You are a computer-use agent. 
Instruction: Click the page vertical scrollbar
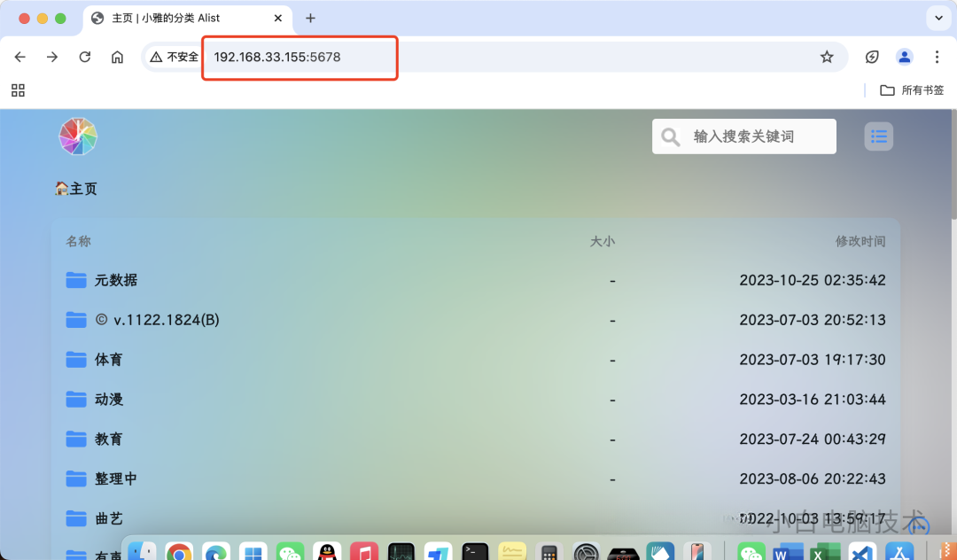tap(954, 165)
